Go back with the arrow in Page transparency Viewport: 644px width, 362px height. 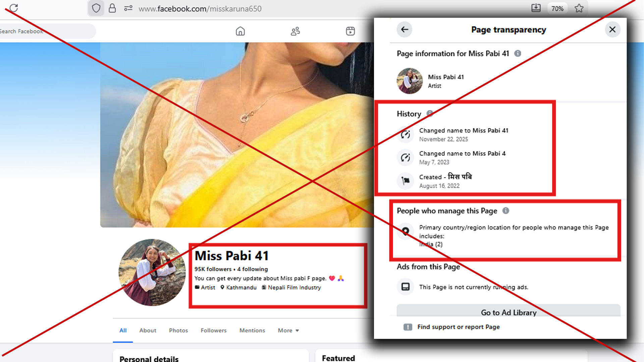(405, 29)
